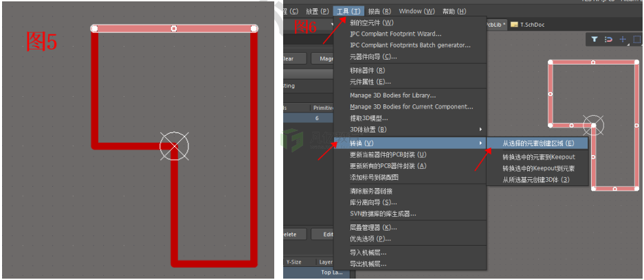The width and height of the screenshot is (644, 280).
Task: Click the snap magnet icon in canvas toolbar
Action: [608, 40]
